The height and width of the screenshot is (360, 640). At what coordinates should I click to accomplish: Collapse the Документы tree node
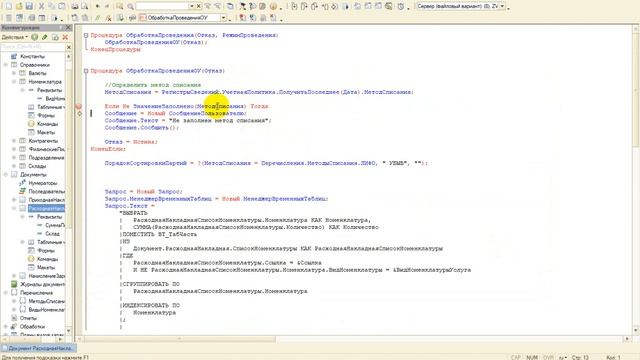pos(6,175)
